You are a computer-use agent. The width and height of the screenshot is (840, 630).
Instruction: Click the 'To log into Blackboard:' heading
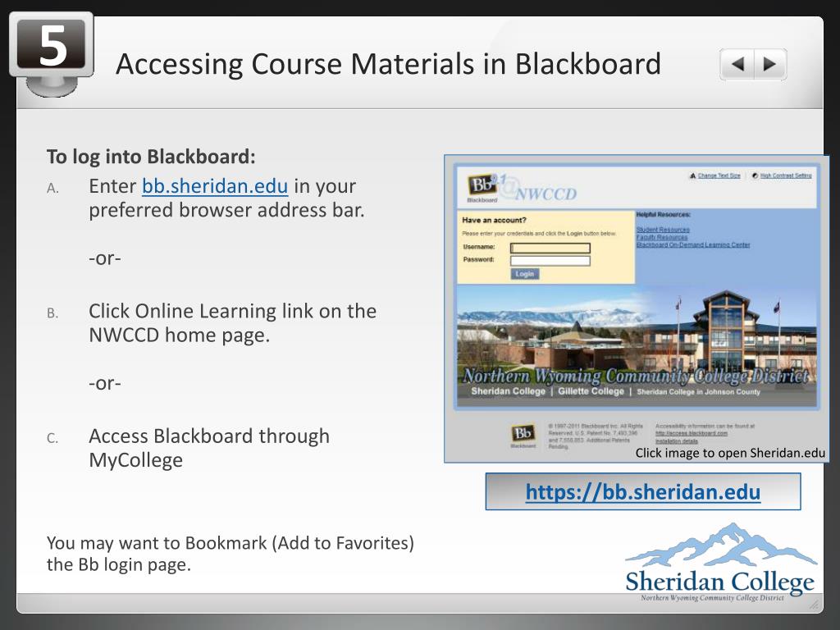coord(151,157)
